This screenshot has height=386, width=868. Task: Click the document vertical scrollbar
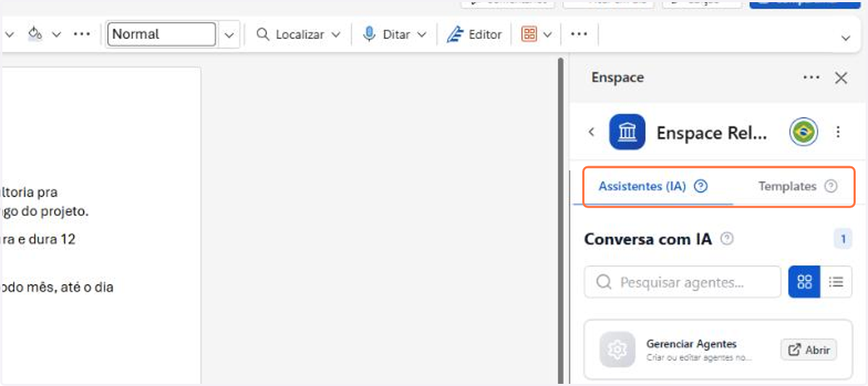point(560,220)
